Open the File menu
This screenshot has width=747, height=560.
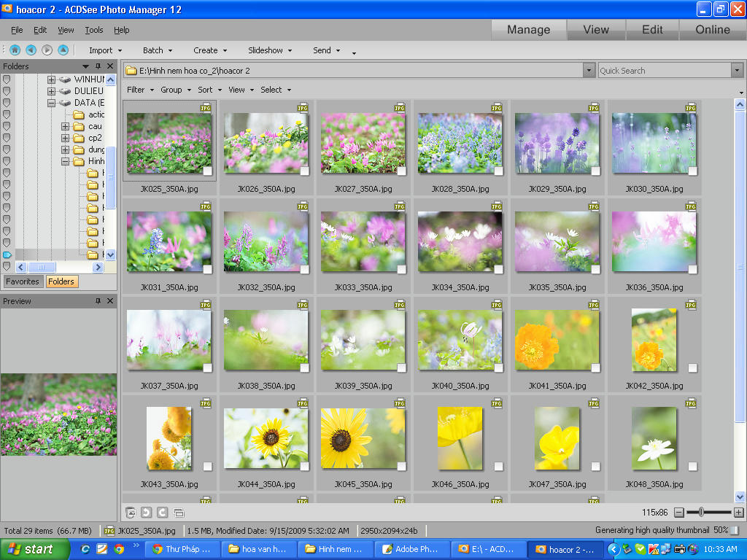[x=17, y=30]
